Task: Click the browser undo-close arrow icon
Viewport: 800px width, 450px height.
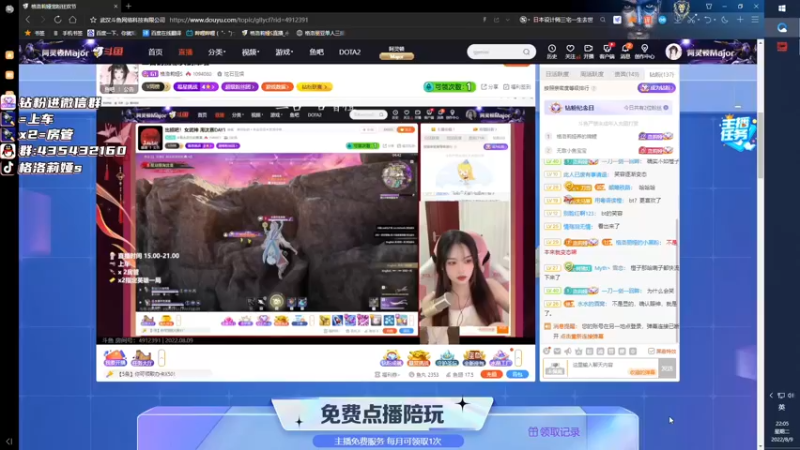Action: click(708, 20)
